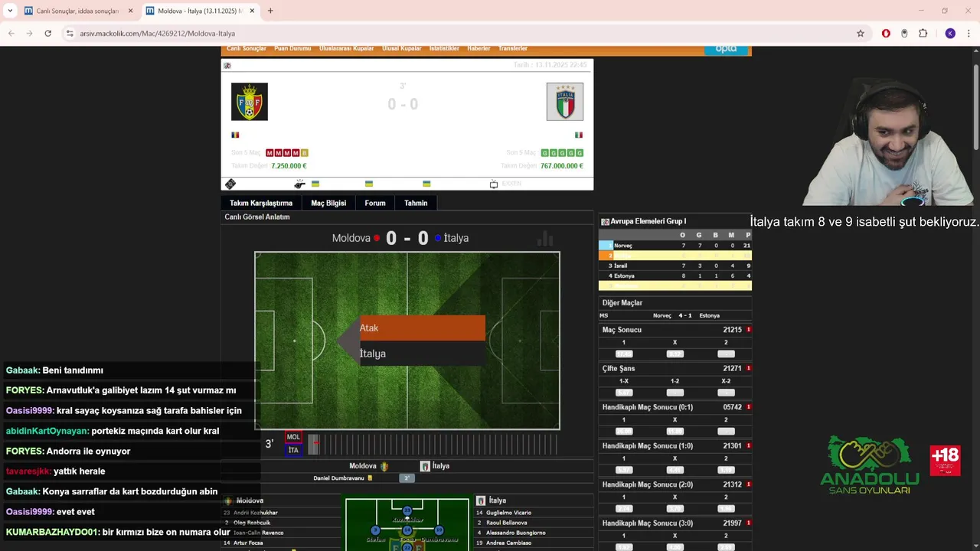Switch to Takım Karşılaştırma tab

tap(261, 203)
